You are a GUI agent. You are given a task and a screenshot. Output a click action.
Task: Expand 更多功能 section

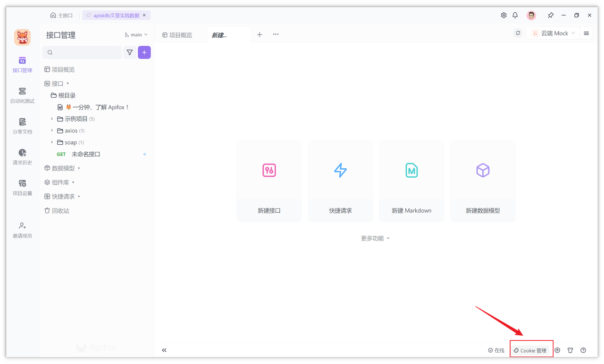tap(375, 238)
